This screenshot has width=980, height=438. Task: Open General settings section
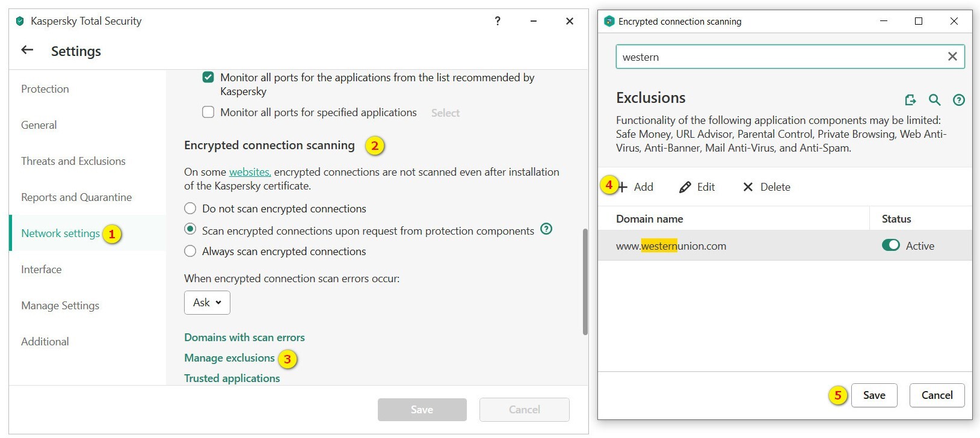(x=39, y=125)
